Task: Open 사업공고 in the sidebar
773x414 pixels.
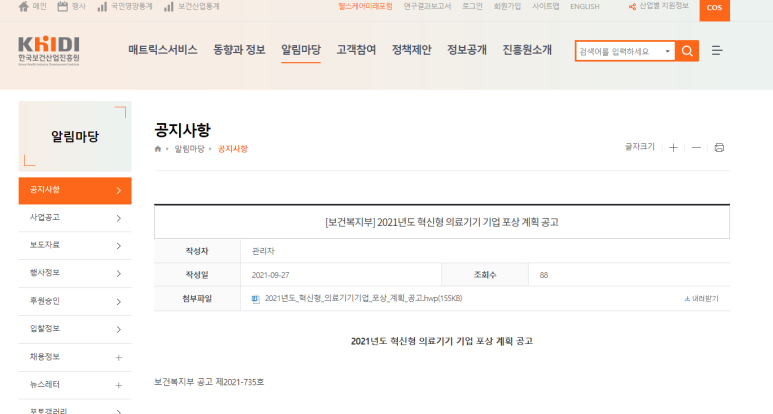Action: (45, 217)
